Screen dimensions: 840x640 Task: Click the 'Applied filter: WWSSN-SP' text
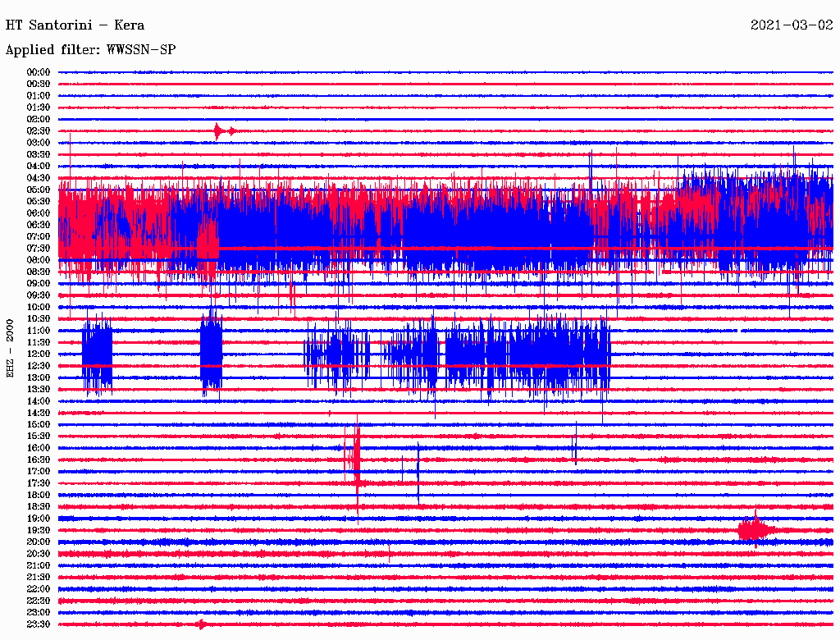[90, 50]
